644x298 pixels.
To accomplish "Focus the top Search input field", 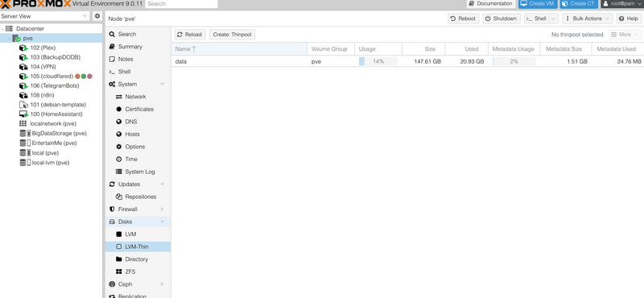I will coord(181,4).
